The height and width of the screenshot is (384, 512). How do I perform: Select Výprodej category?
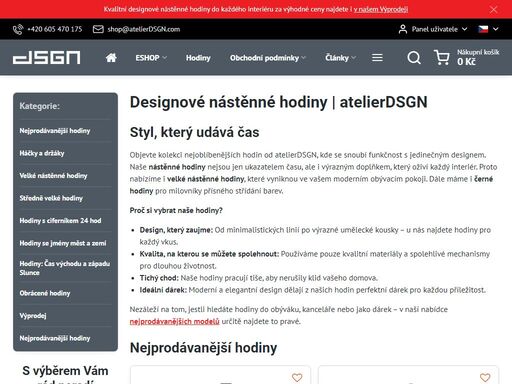[33, 316]
